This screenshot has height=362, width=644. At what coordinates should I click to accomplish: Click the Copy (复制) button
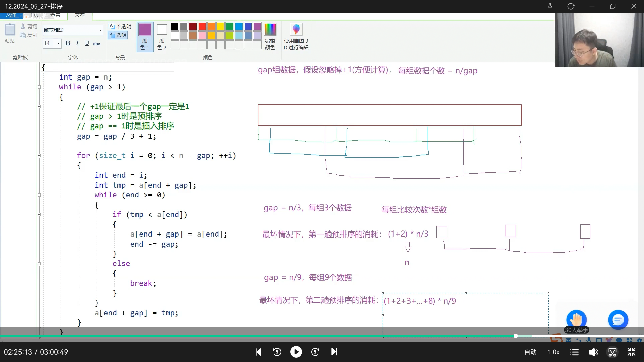click(x=29, y=35)
